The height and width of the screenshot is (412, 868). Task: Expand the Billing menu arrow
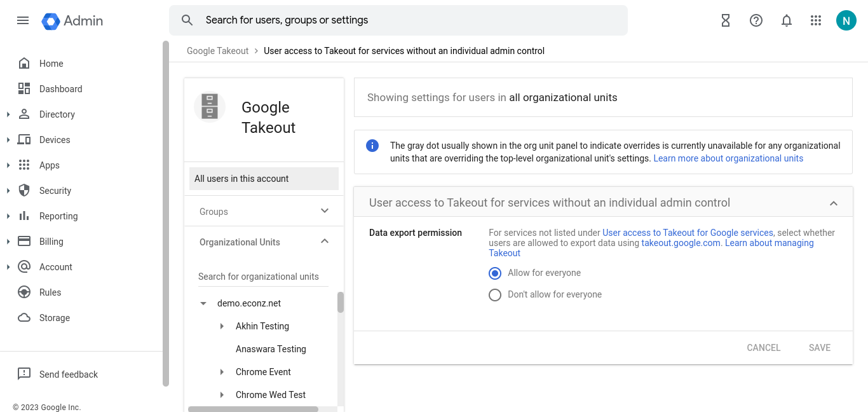(8, 242)
